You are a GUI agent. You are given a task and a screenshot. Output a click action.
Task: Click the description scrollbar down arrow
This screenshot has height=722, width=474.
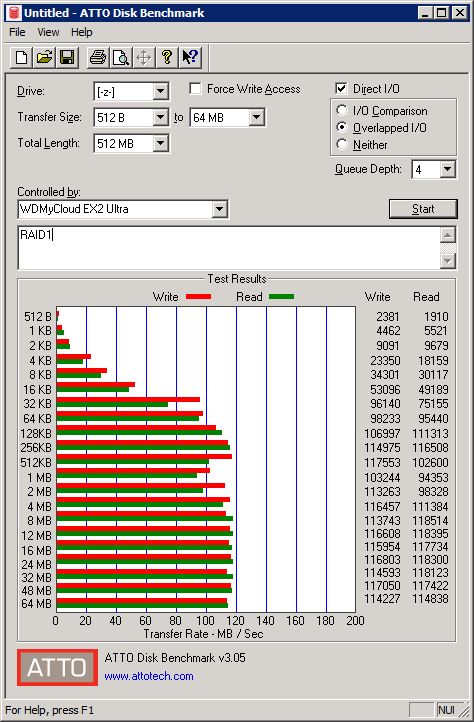448,261
